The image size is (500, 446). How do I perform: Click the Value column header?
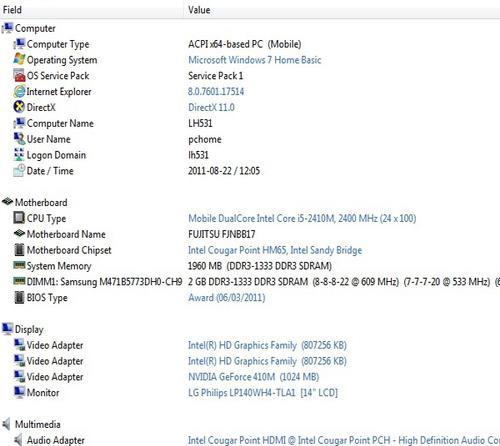(x=199, y=10)
